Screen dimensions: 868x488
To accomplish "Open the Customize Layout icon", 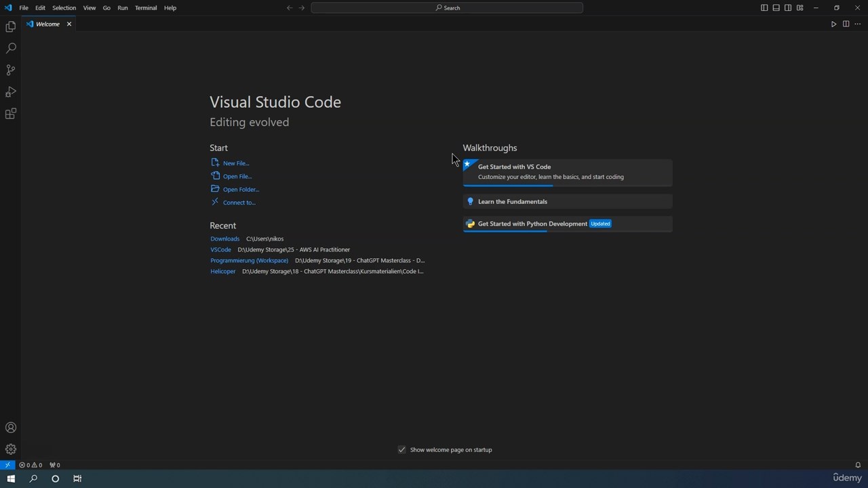I will 800,8.
